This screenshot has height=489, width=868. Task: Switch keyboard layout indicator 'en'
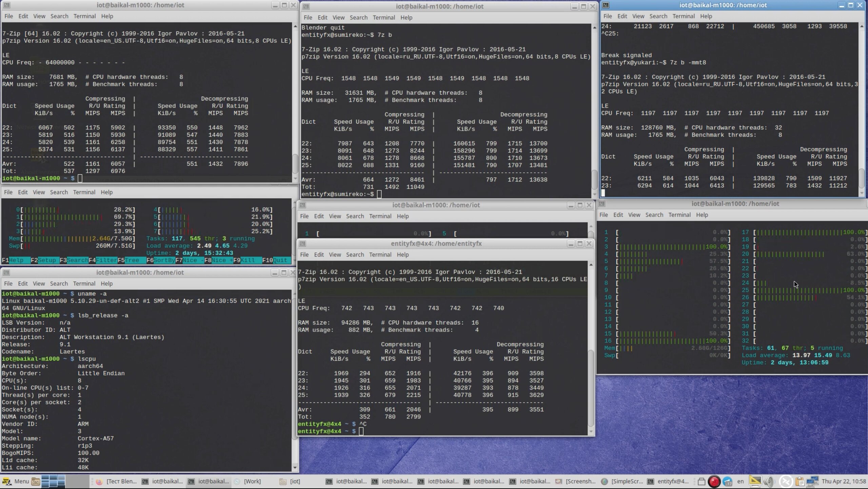(741, 481)
